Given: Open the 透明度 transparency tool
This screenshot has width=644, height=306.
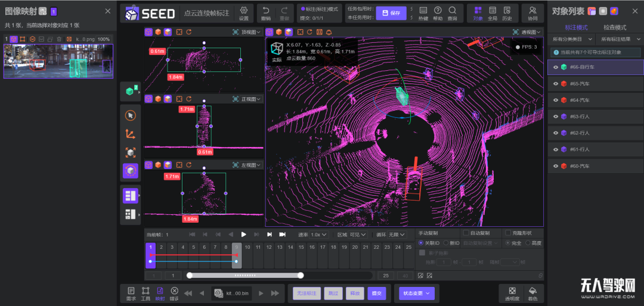Looking at the screenshot, I should click(511, 292).
